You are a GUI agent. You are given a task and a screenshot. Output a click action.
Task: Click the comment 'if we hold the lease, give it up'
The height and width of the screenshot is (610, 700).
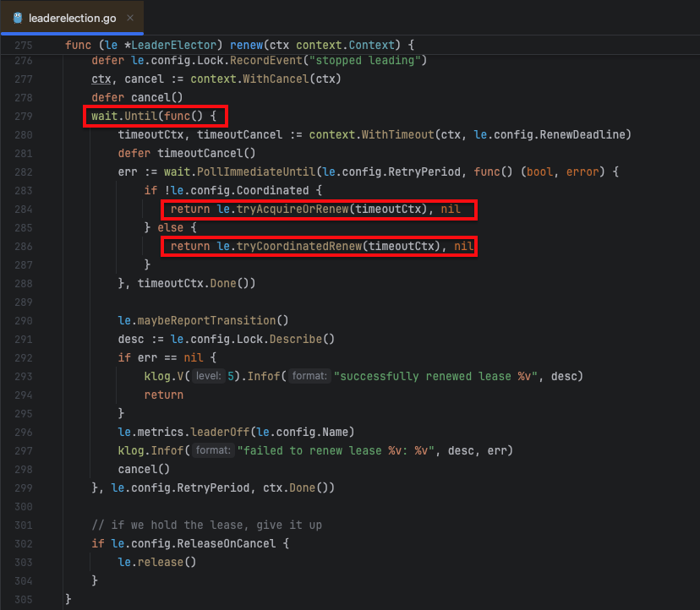pos(206,526)
